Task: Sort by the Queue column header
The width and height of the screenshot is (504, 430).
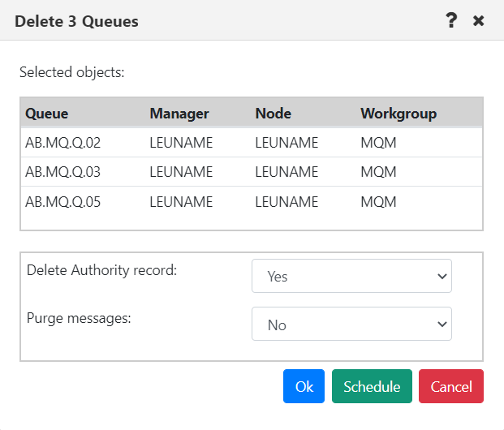Action: point(47,114)
